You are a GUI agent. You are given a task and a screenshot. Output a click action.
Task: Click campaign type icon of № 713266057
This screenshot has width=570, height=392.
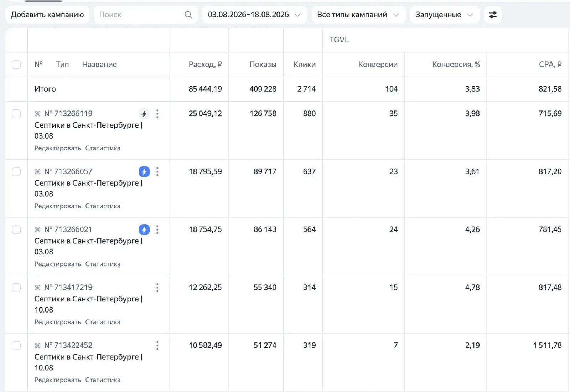pyautogui.click(x=37, y=172)
